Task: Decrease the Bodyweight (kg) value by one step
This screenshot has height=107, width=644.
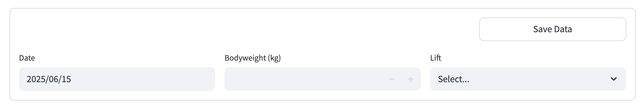Action: tap(392, 79)
